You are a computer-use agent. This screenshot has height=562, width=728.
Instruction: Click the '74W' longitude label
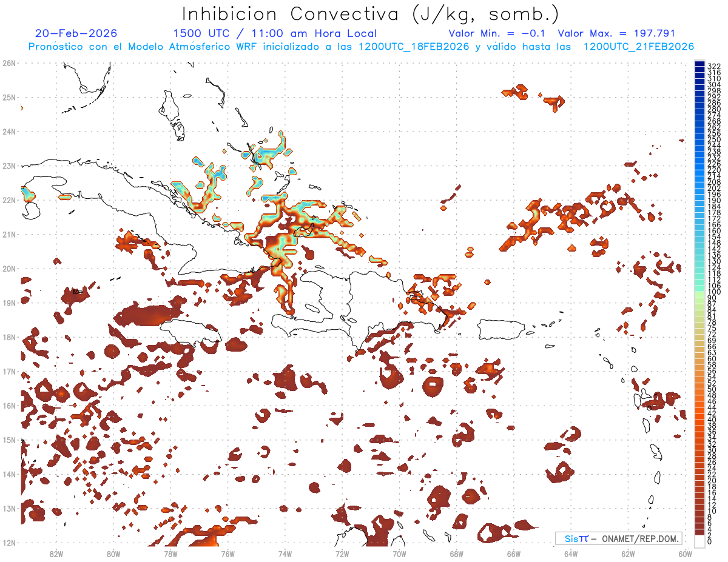(285, 553)
